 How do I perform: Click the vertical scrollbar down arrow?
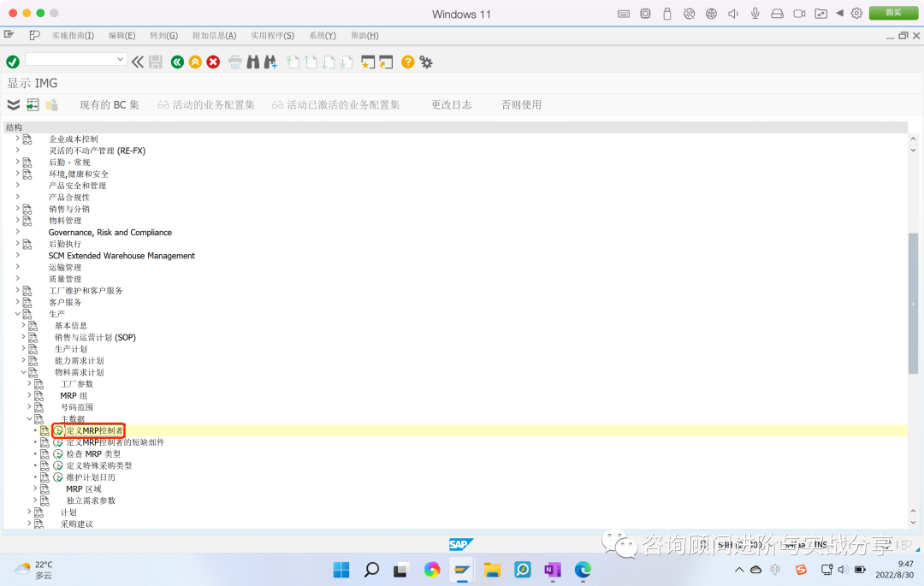(914, 521)
